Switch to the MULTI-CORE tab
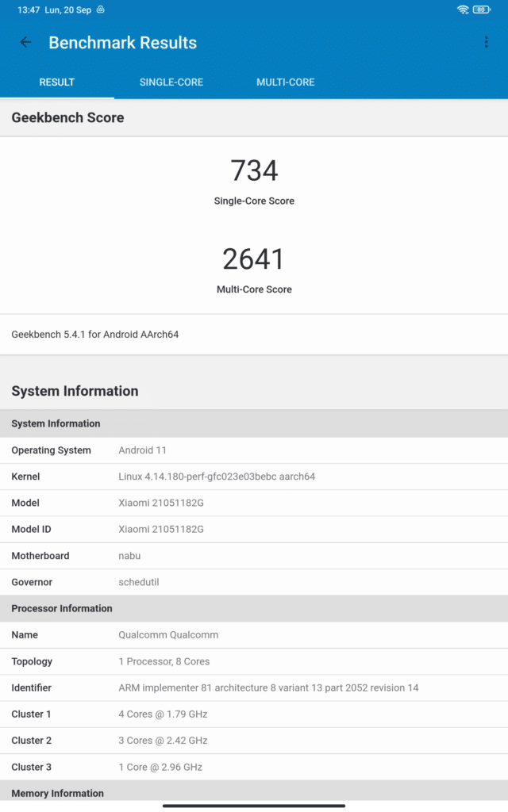 pos(286,82)
